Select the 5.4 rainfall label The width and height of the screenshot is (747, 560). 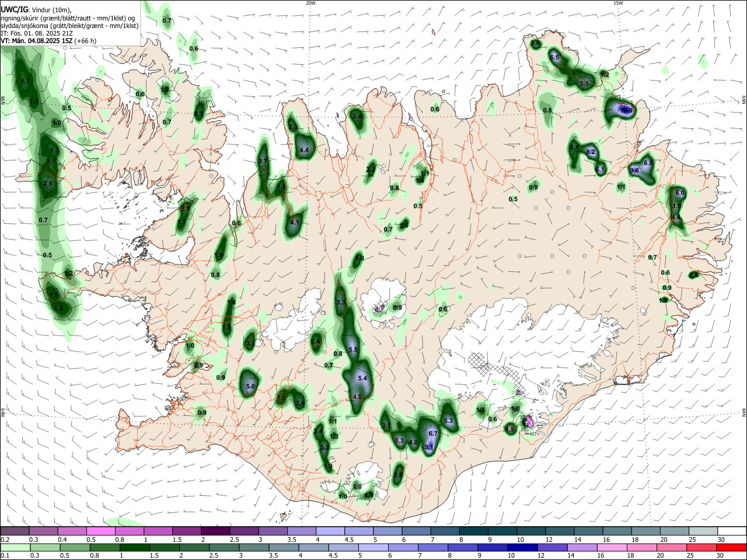(x=362, y=378)
